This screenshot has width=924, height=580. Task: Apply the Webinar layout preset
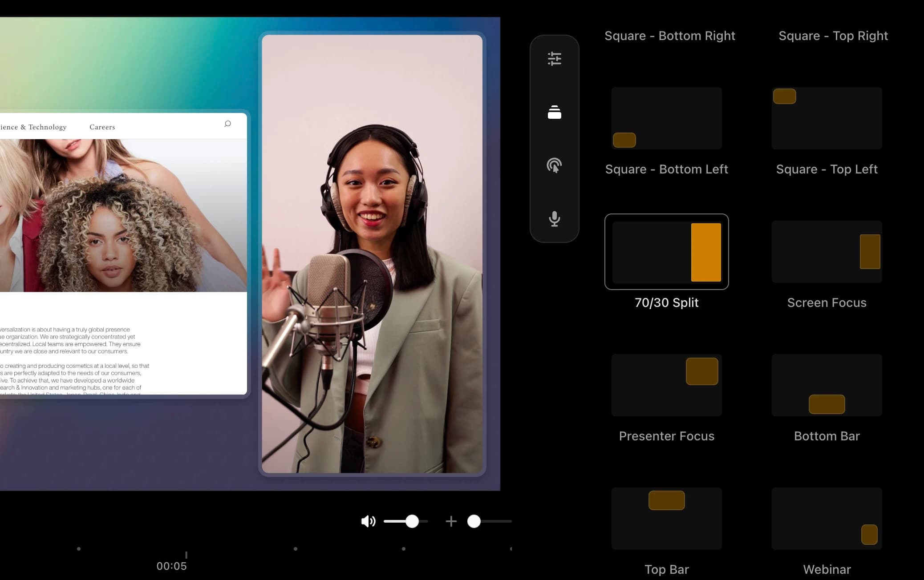tap(826, 518)
